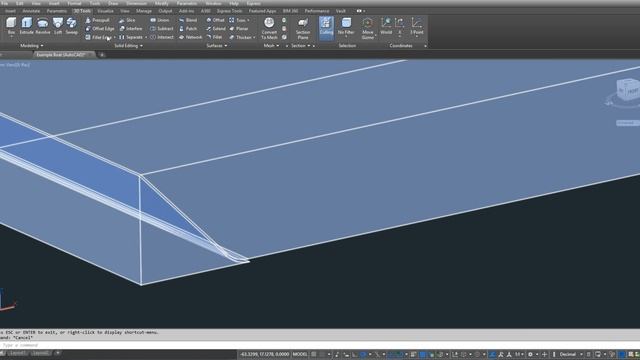
Task: Add a new drawing tab
Action: (102, 54)
